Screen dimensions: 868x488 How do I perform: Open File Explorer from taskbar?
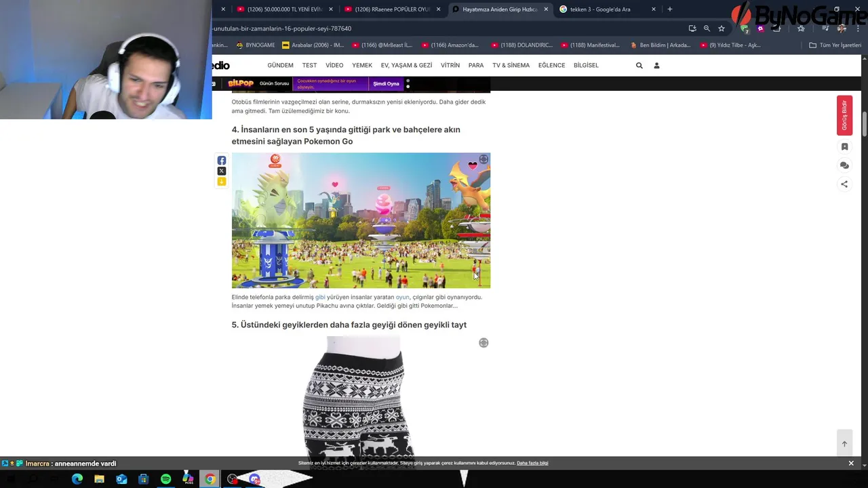coord(99,479)
